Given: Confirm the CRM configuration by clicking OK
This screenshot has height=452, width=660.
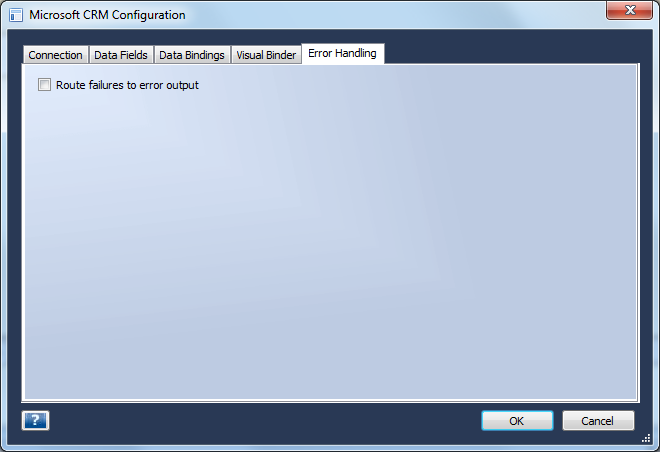Looking at the screenshot, I should click(x=517, y=420).
